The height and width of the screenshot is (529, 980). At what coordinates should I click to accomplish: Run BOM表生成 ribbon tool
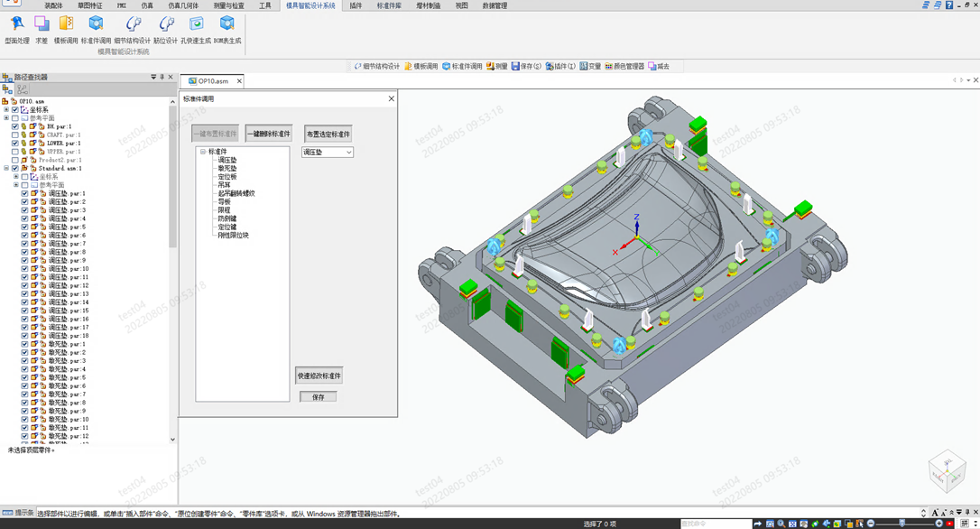tap(227, 30)
